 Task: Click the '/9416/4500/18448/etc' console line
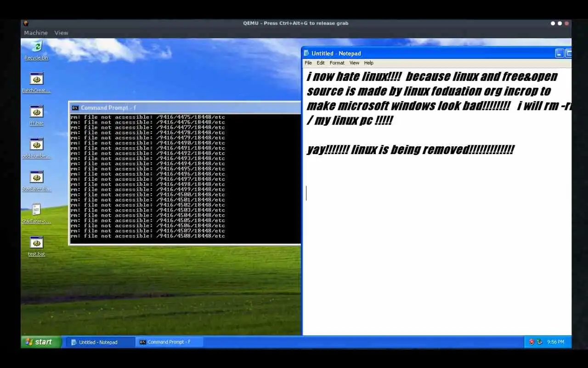(x=147, y=195)
